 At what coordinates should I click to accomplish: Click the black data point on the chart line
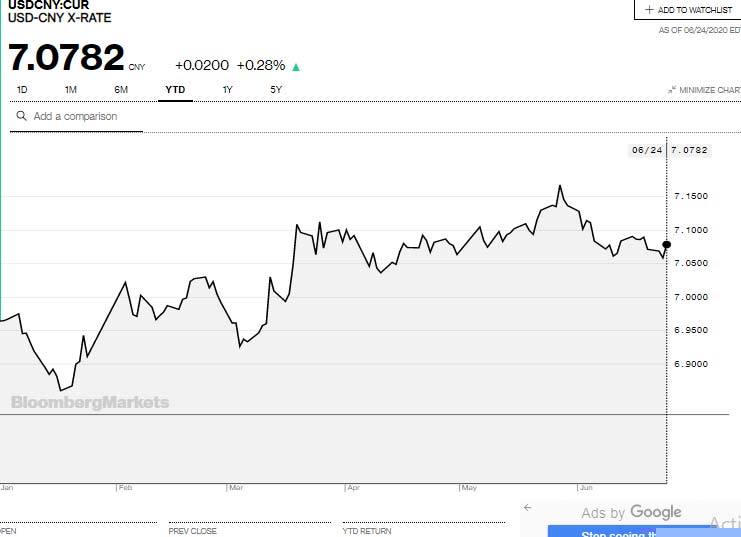pyautogui.click(x=666, y=244)
